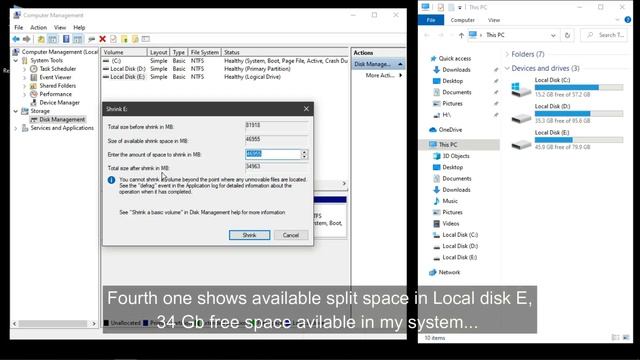Sort by Status column header
The width and height of the screenshot is (640, 360).
coord(284,52)
